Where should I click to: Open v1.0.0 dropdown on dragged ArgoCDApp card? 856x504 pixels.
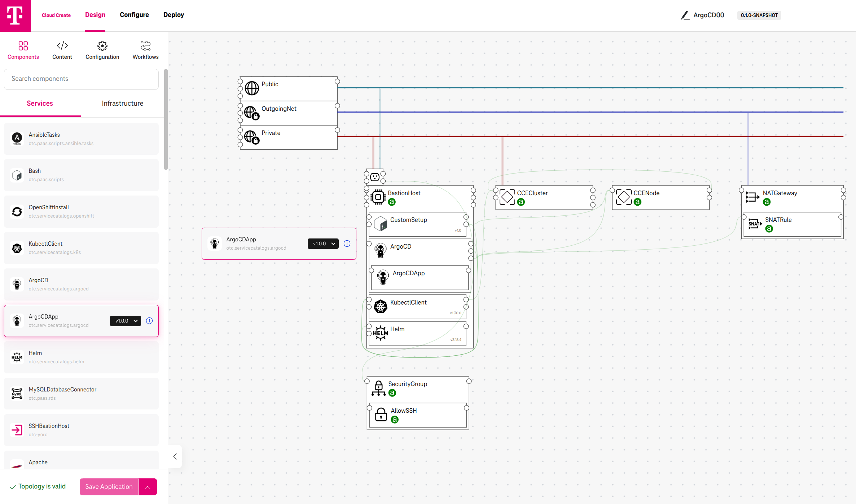coord(323,244)
